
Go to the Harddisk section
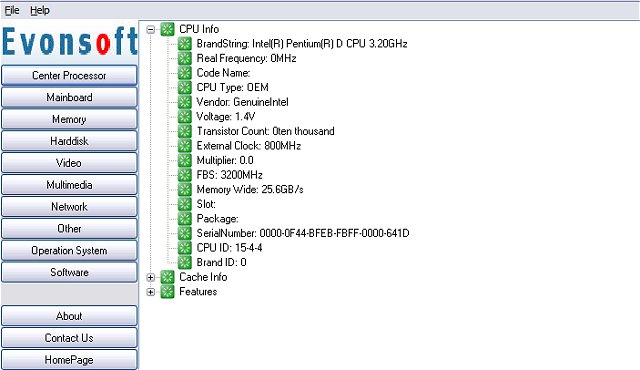click(x=69, y=141)
